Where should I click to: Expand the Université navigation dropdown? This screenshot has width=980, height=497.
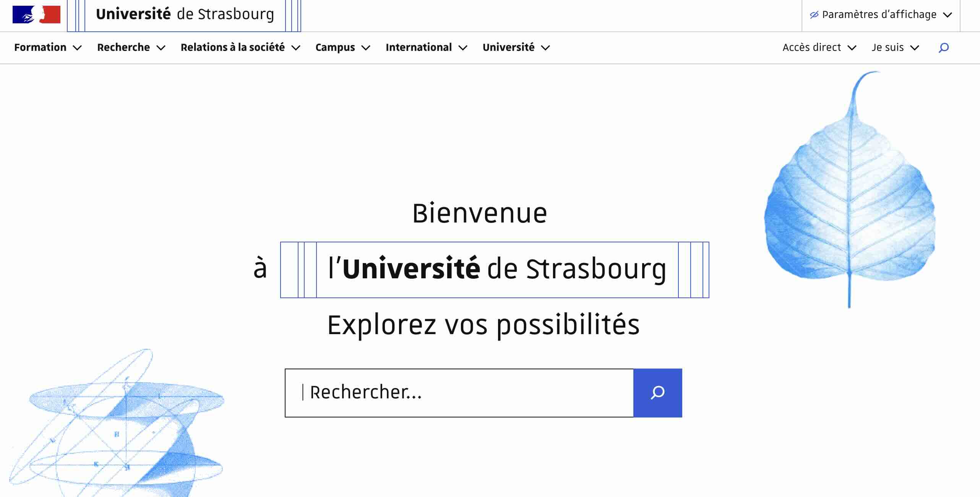point(509,47)
